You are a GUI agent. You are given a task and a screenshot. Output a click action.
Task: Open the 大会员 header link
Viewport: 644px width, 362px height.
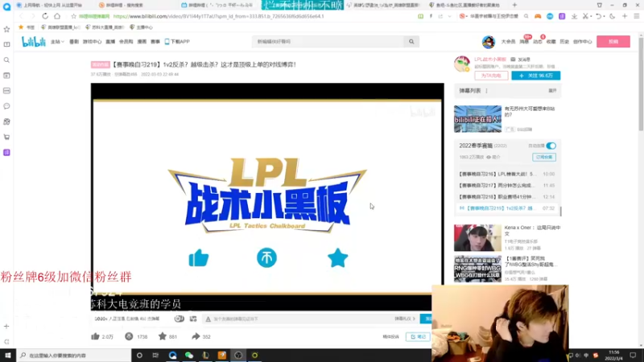[x=508, y=42]
